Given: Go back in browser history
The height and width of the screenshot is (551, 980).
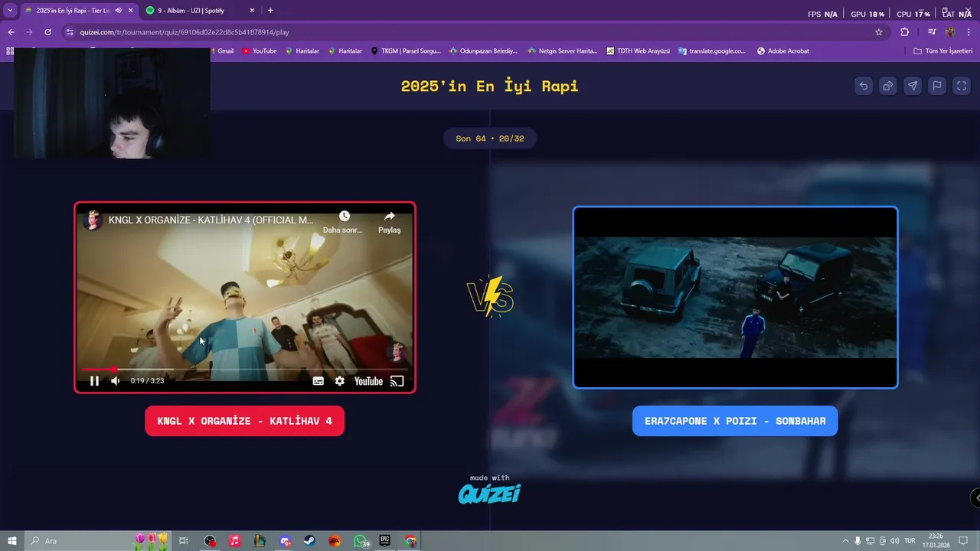Looking at the screenshot, I should click(x=11, y=32).
